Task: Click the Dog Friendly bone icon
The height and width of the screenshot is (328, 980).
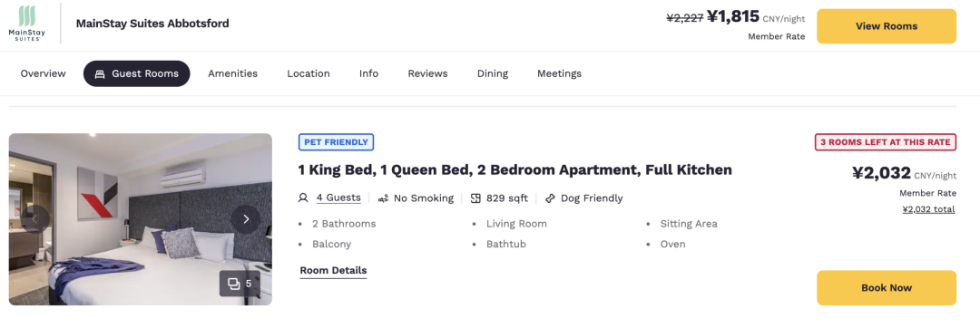Action: (550, 198)
